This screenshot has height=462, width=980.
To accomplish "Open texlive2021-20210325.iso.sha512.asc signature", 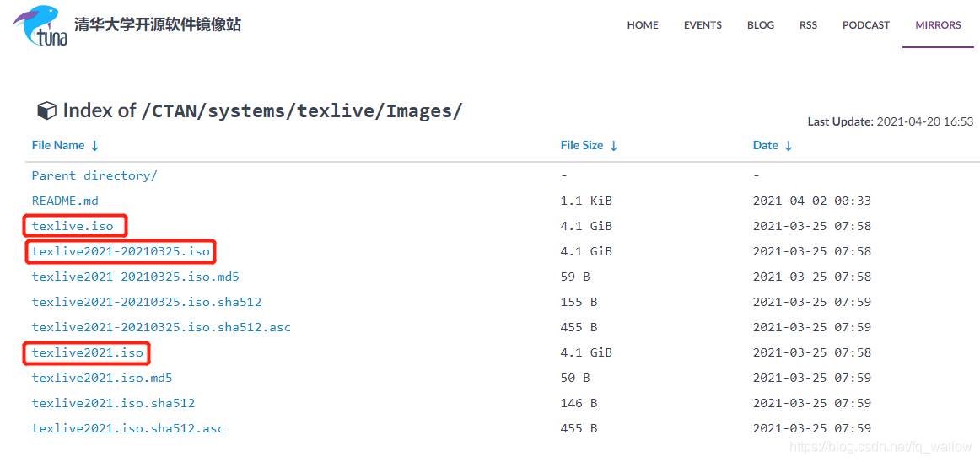I will point(161,327).
